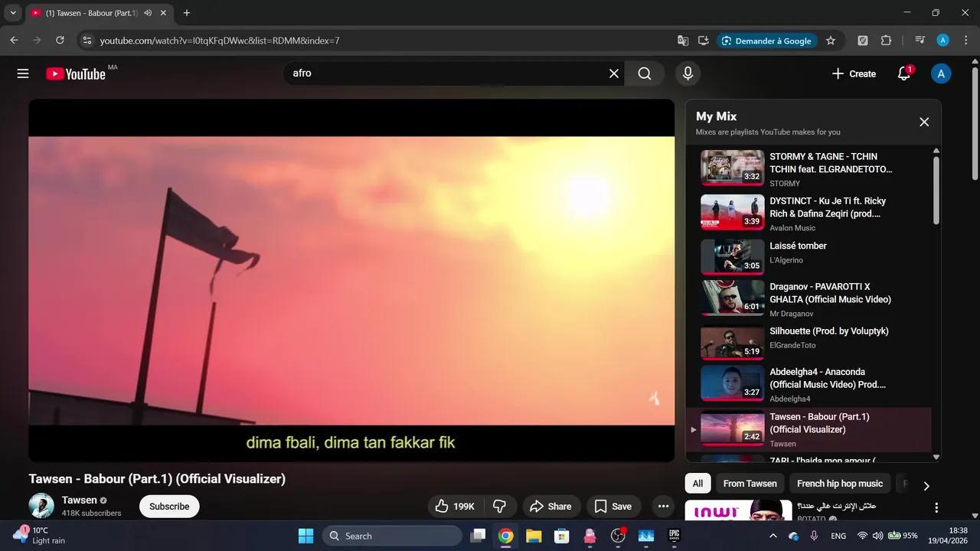
Task: Click the video player to pause
Action: coord(351,280)
